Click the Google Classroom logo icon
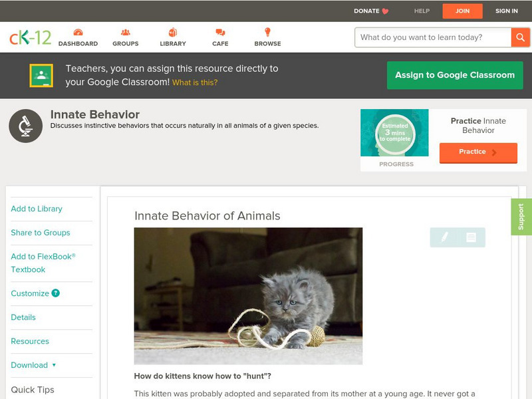 coord(41,75)
